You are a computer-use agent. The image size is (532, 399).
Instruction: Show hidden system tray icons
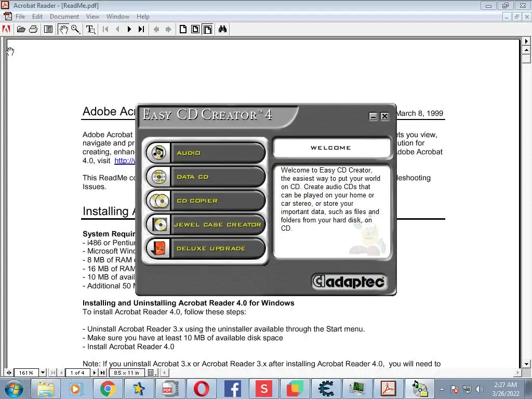[442, 389]
